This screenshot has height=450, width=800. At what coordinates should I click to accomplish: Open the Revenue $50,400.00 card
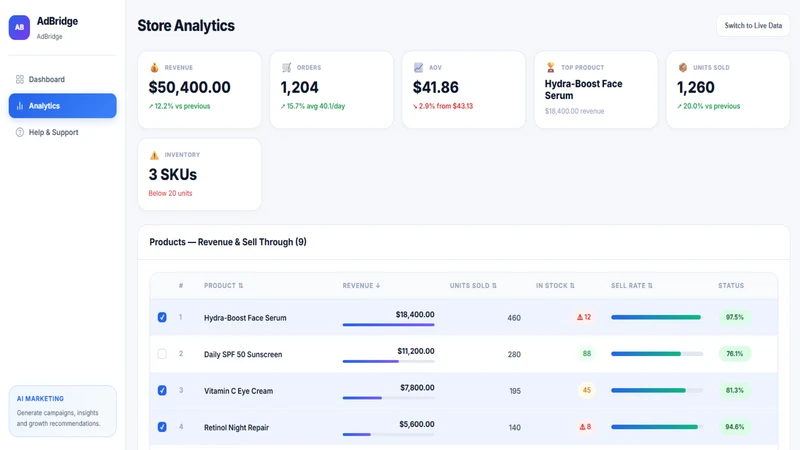[199, 89]
